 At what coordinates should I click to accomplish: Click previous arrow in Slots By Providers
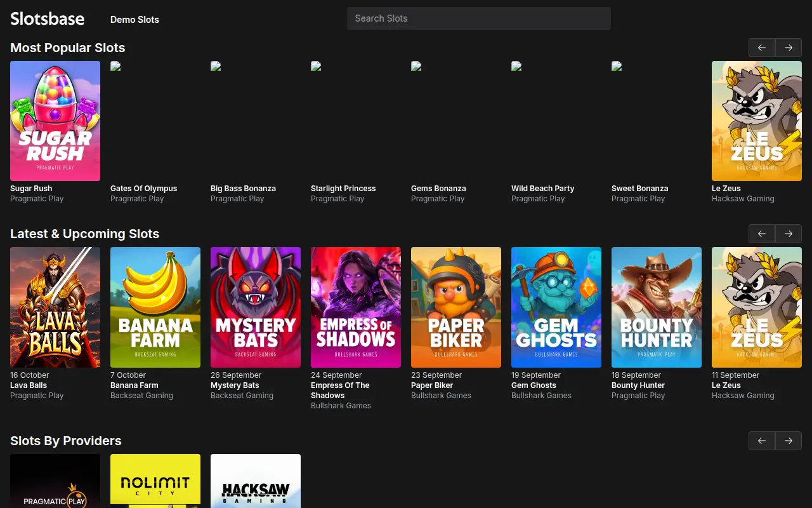click(762, 441)
